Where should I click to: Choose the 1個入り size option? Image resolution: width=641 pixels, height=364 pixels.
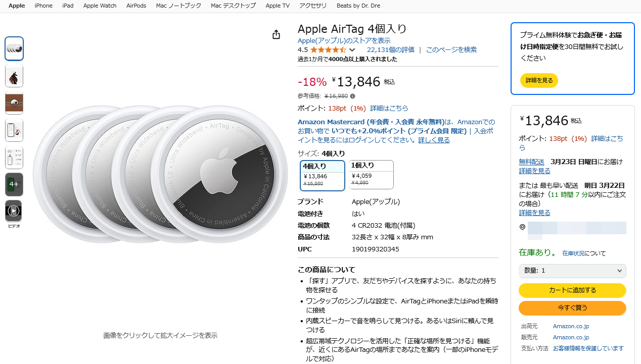[371, 174]
